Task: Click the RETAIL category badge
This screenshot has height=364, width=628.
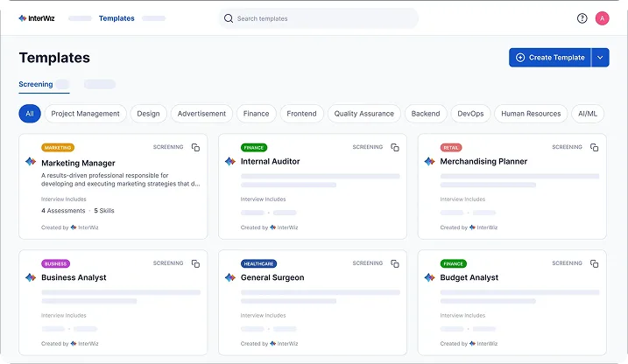Action: click(x=451, y=148)
